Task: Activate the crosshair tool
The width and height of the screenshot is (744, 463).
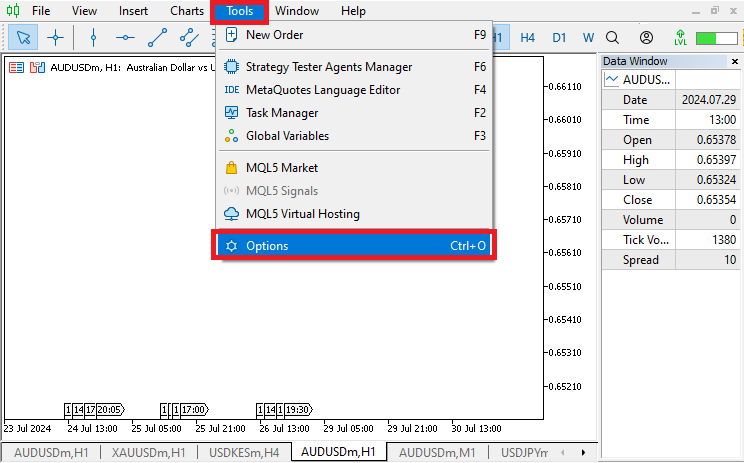Action: click(x=56, y=37)
